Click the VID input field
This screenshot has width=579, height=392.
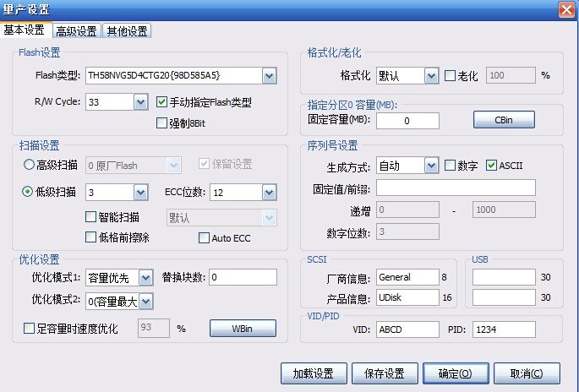click(407, 329)
